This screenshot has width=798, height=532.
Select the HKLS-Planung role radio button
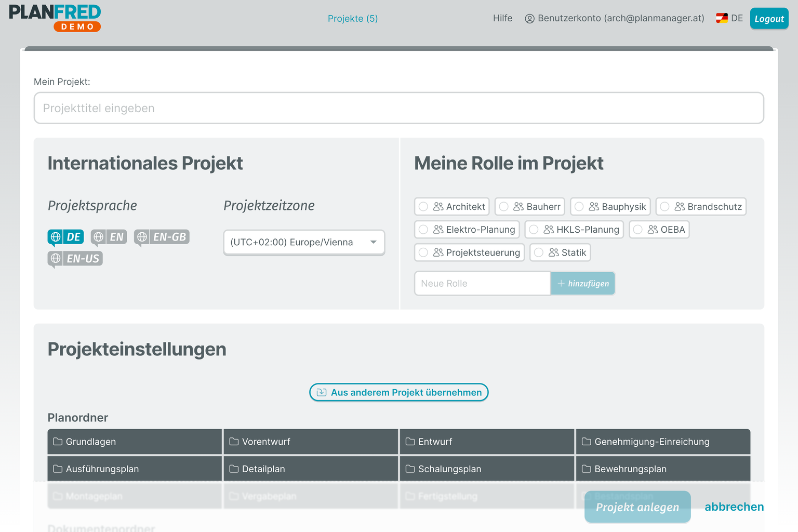[x=534, y=230]
